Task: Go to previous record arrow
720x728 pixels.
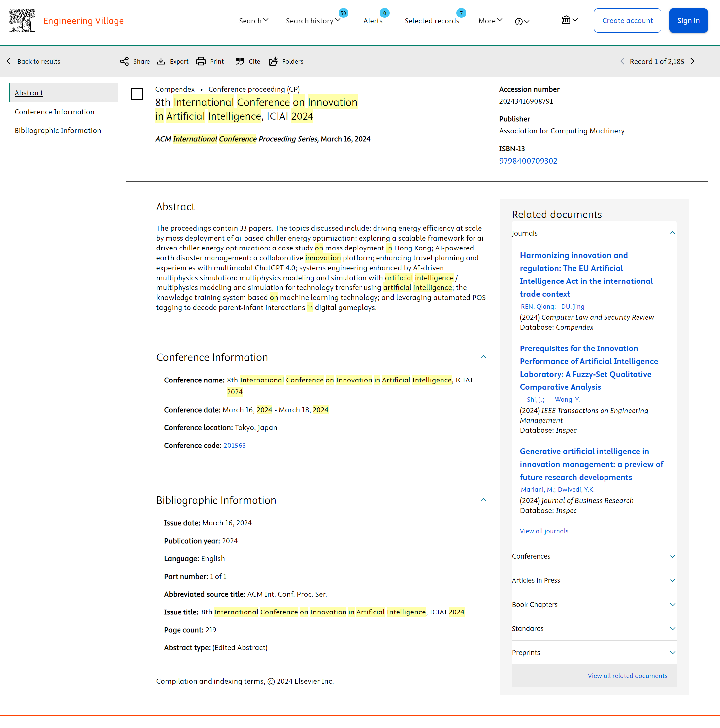Action: [622, 61]
